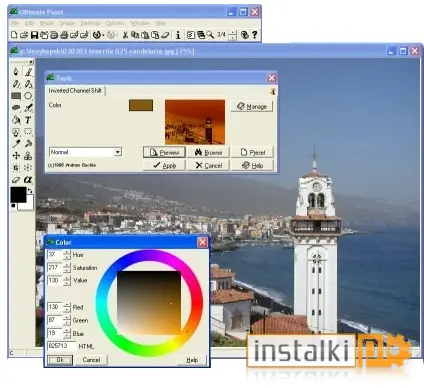Click the Apply button
424x388 pixels.
pyautogui.click(x=164, y=165)
